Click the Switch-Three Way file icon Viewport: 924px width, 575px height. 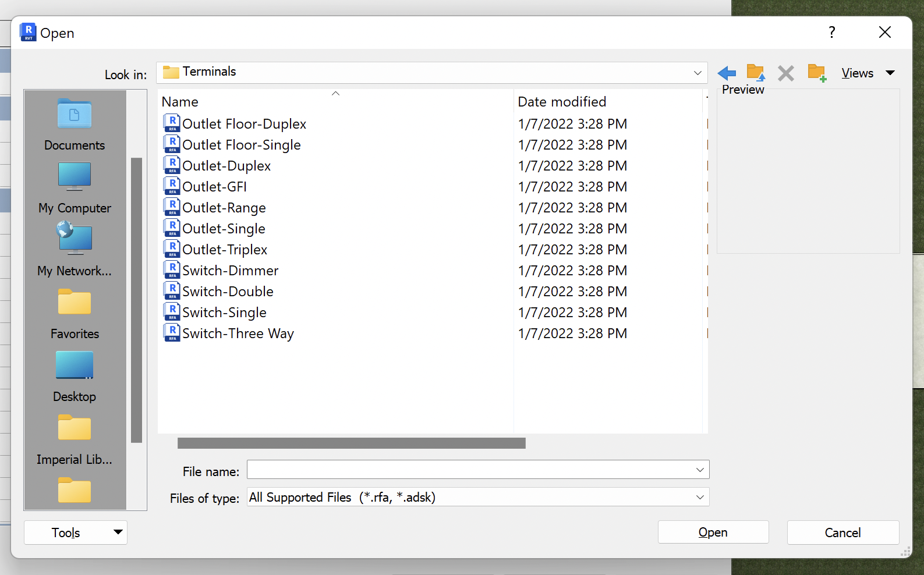pyautogui.click(x=172, y=333)
